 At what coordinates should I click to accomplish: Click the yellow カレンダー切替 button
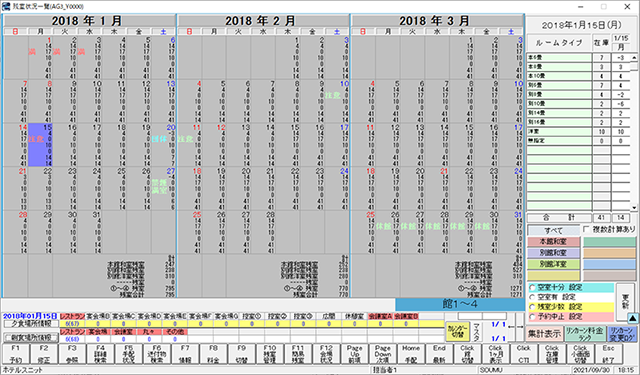(458, 332)
